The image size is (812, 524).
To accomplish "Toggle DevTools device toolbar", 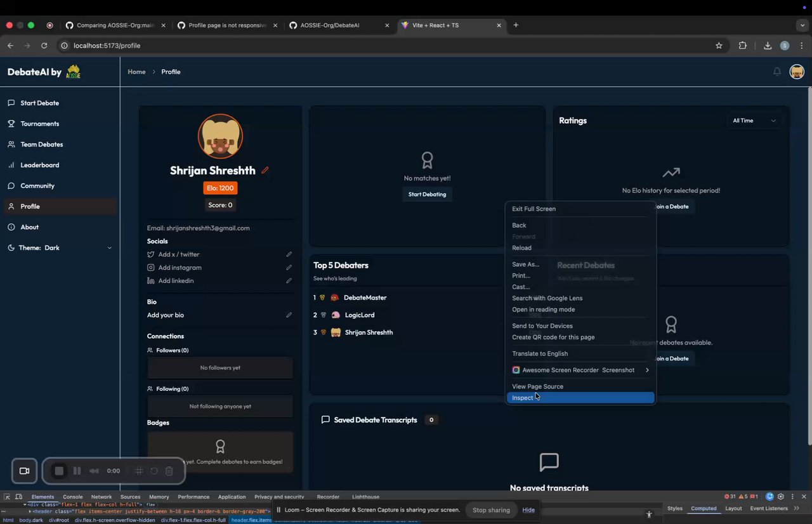I will point(19,497).
